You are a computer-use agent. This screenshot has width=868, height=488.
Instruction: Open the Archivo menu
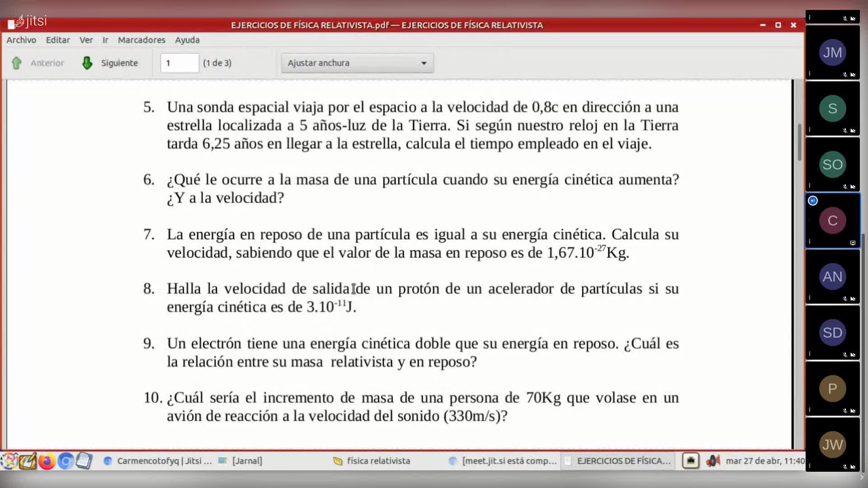[21, 40]
